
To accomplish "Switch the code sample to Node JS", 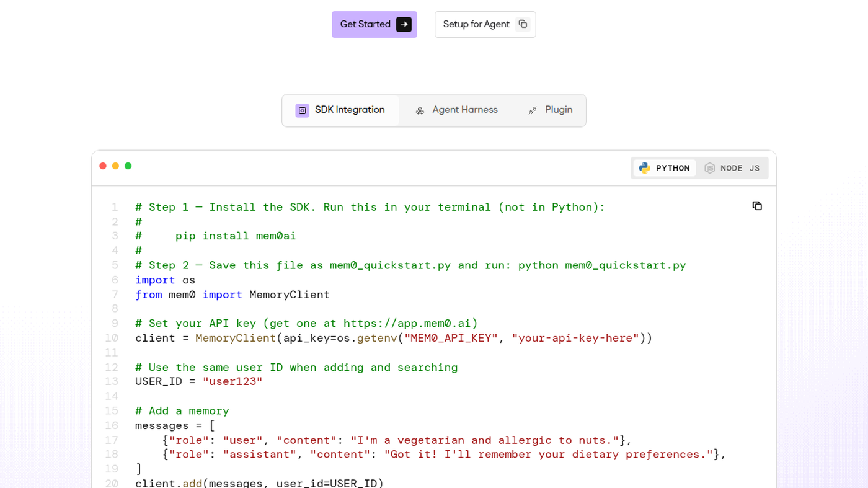I will 732,168.
